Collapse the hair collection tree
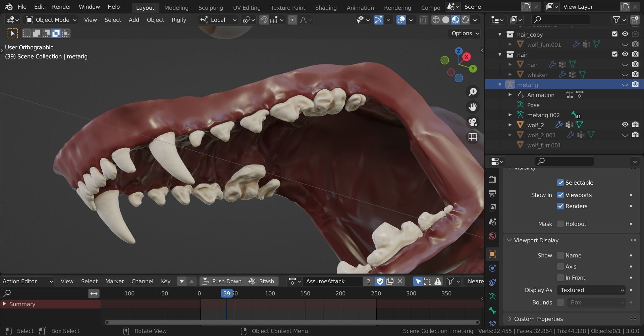 click(x=500, y=54)
